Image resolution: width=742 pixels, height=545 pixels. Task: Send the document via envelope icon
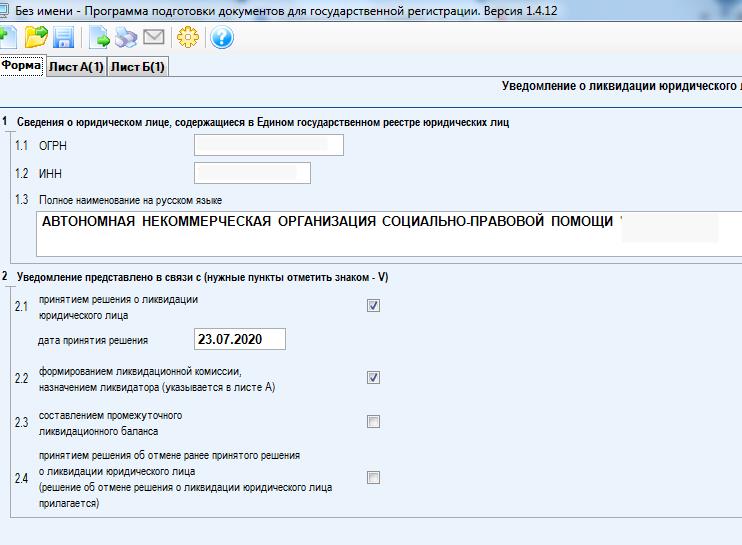[x=153, y=38]
